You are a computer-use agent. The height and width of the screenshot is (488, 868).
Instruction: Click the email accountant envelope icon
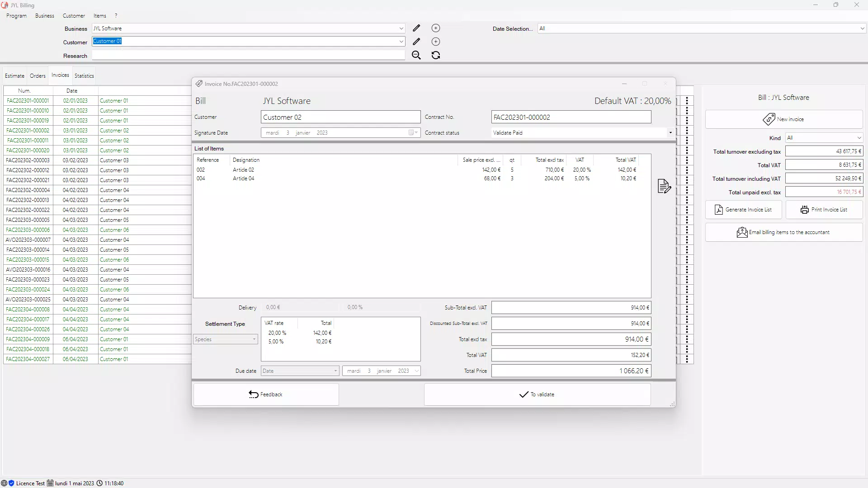tap(742, 232)
